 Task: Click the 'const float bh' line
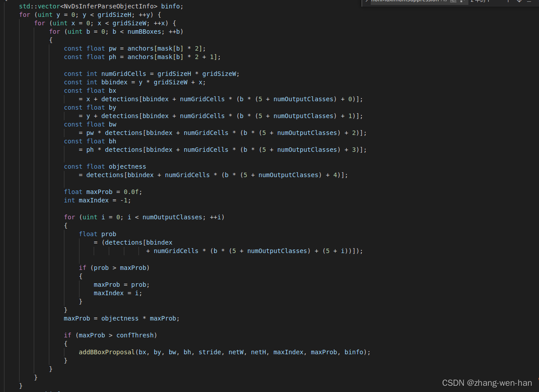coord(90,141)
